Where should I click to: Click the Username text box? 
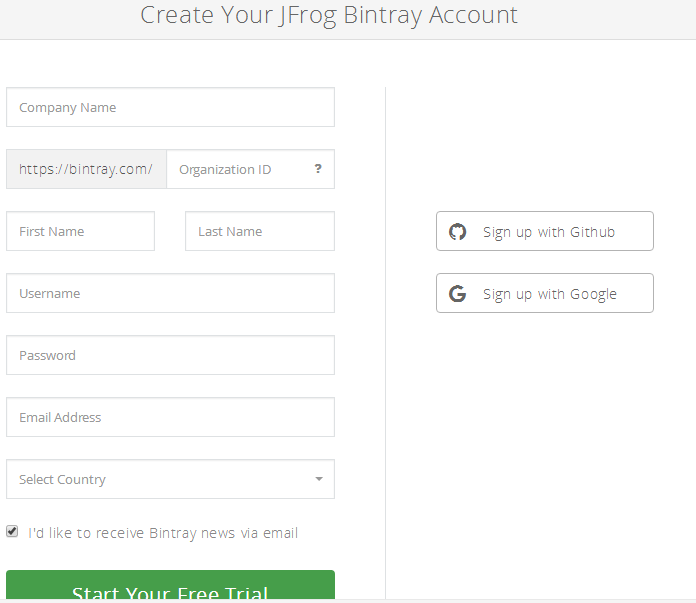pos(170,293)
